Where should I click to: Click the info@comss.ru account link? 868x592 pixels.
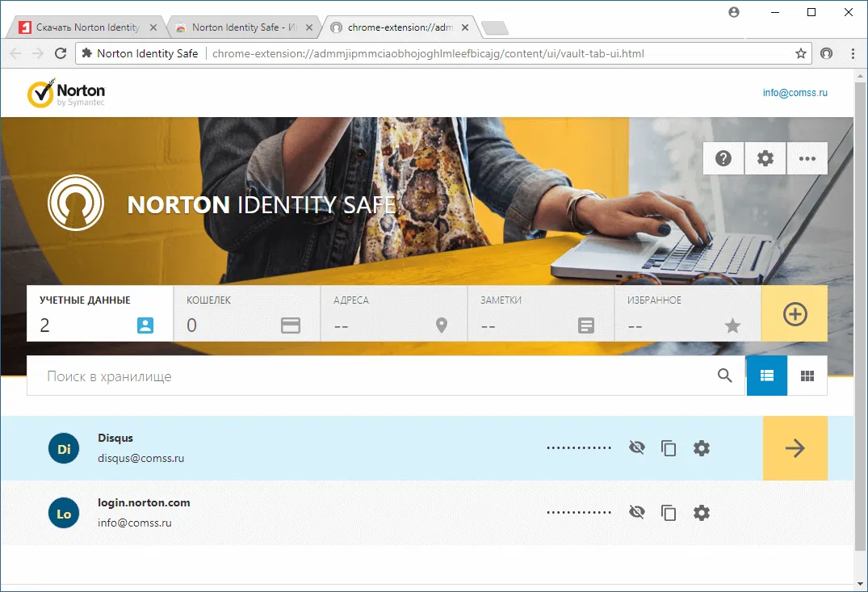(795, 93)
